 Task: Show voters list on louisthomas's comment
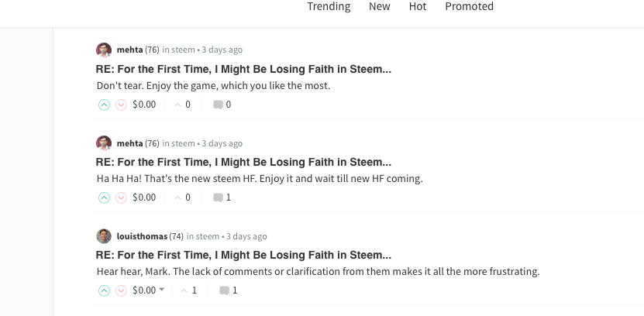(189, 290)
